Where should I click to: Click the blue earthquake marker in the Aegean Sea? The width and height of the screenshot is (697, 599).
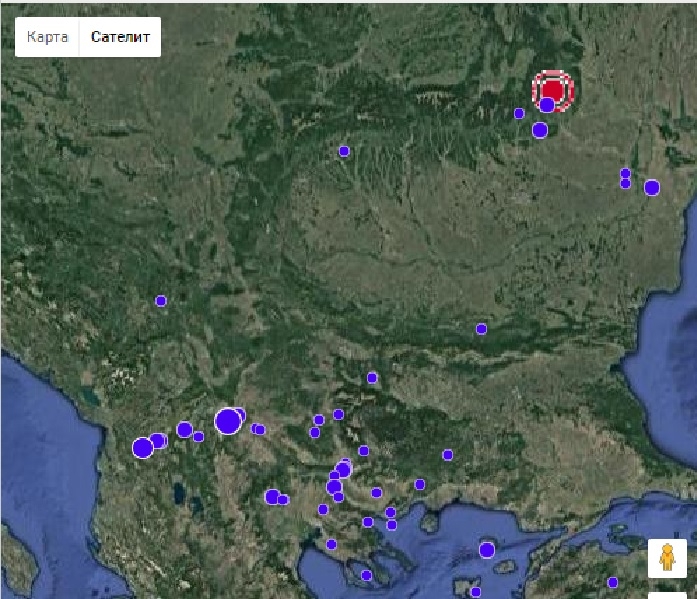[x=487, y=550]
